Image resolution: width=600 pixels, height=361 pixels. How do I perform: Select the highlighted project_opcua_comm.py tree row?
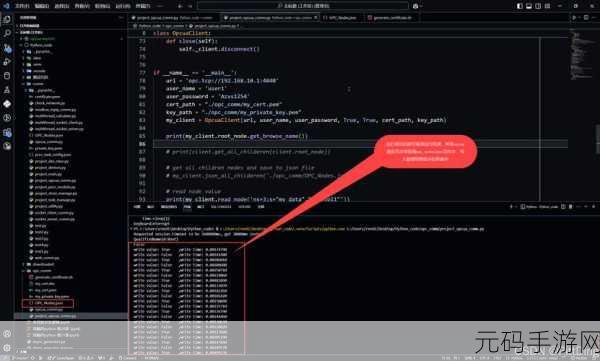pos(71,316)
